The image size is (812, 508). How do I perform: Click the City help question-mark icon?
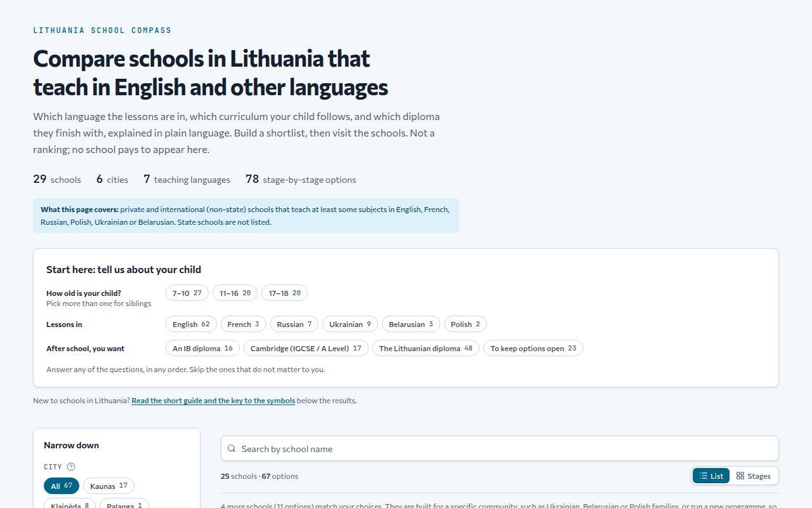click(71, 467)
